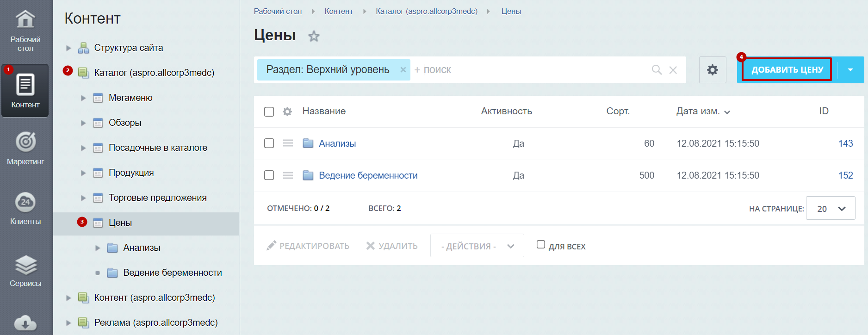Click the Обзоры icon in the tree
Image resolution: width=868 pixels, height=335 pixels.
click(x=98, y=123)
